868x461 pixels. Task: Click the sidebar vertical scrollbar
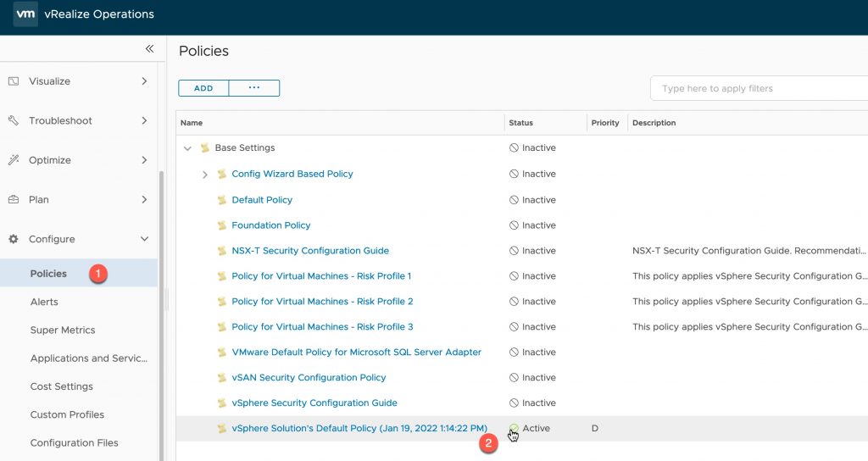[162, 315]
